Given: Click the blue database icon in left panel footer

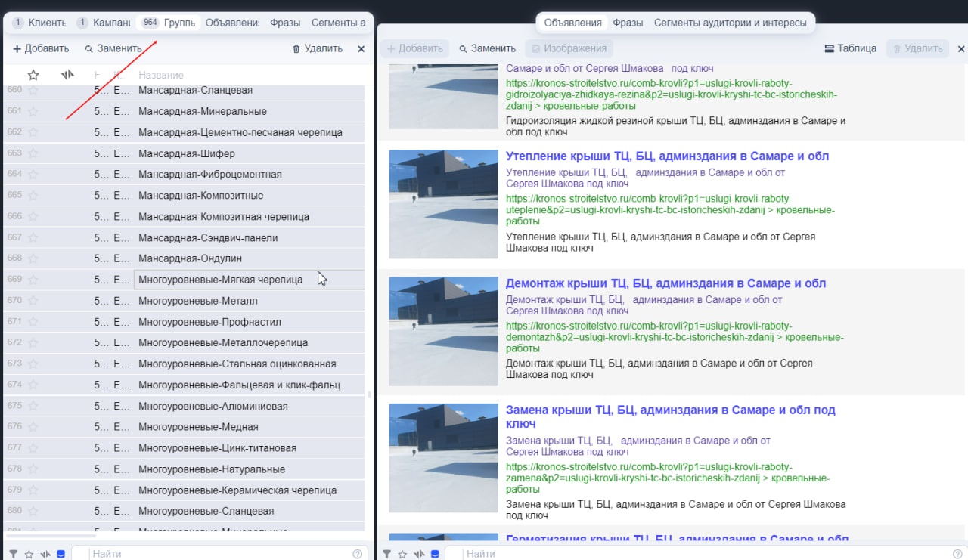Looking at the screenshot, I should pyautogui.click(x=60, y=554).
